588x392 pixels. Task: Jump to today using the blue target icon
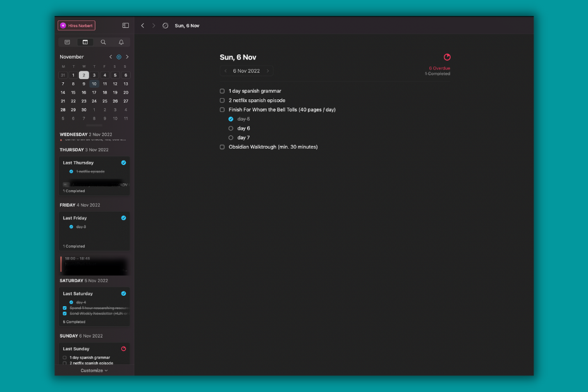[x=119, y=57]
